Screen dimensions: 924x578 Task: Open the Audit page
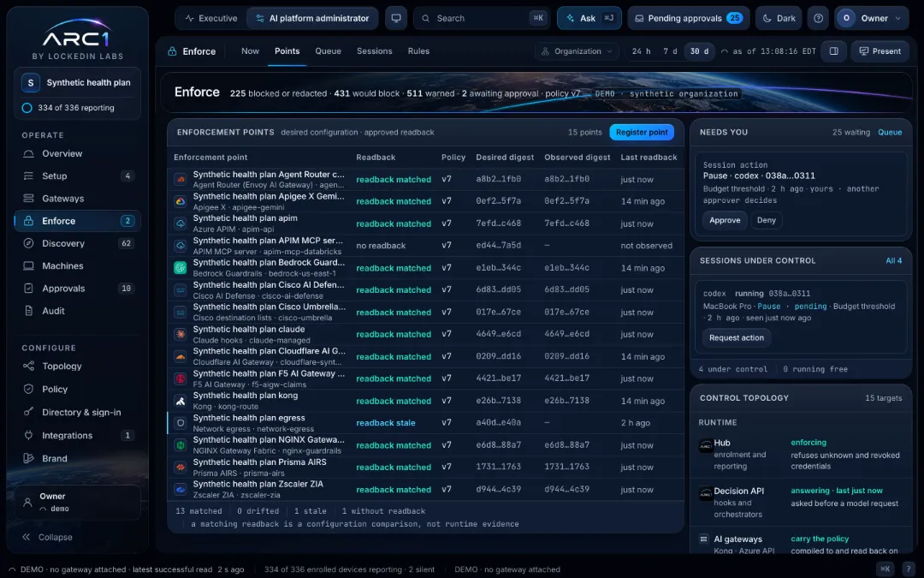click(77, 310)
